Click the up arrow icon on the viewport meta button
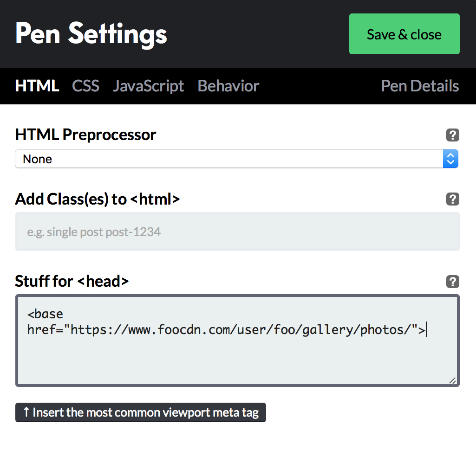 (26, 412)
